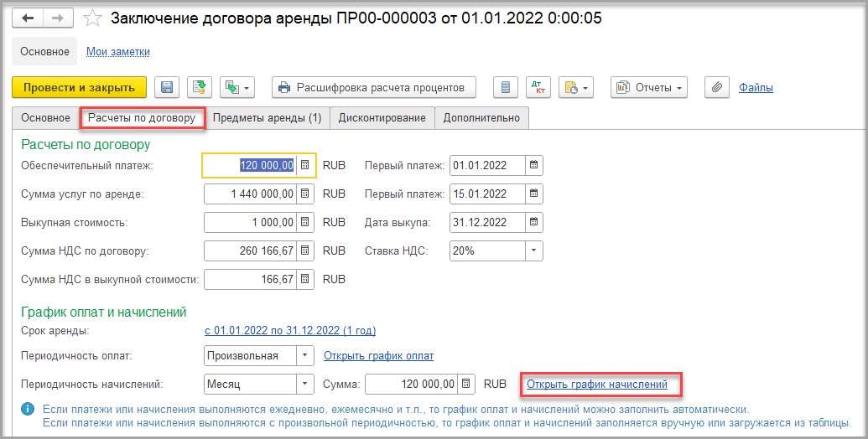Viewport: 868px width, 439px height.
Task: Open calculator for Сумма НДС по договору
Action: pos(304,250)
